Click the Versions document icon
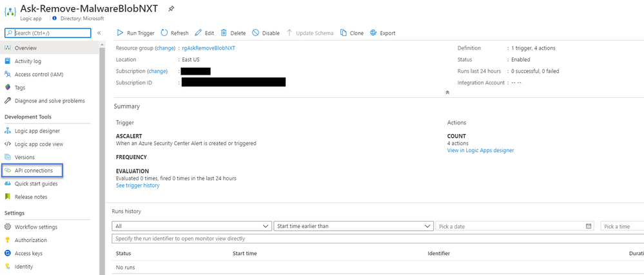The image size is (644, 275). [7, 157]
